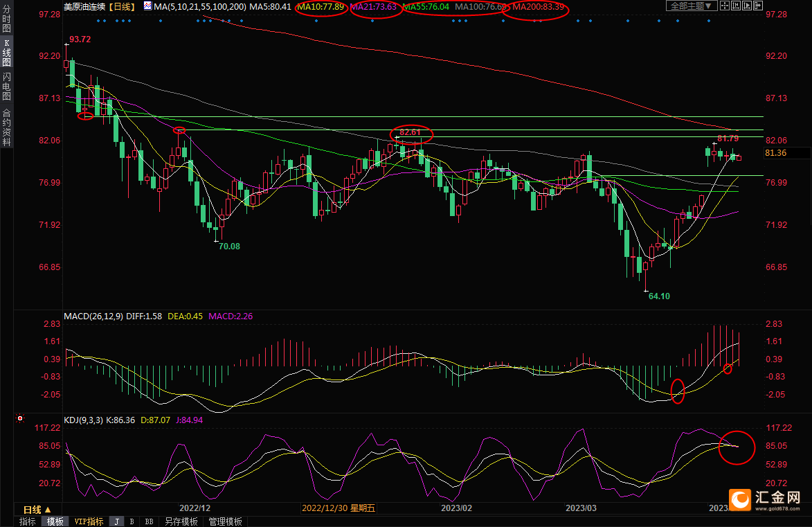Click the MA21:73.63 value
The height and width of the screenshot is (527, 812).
pos(373,7)
